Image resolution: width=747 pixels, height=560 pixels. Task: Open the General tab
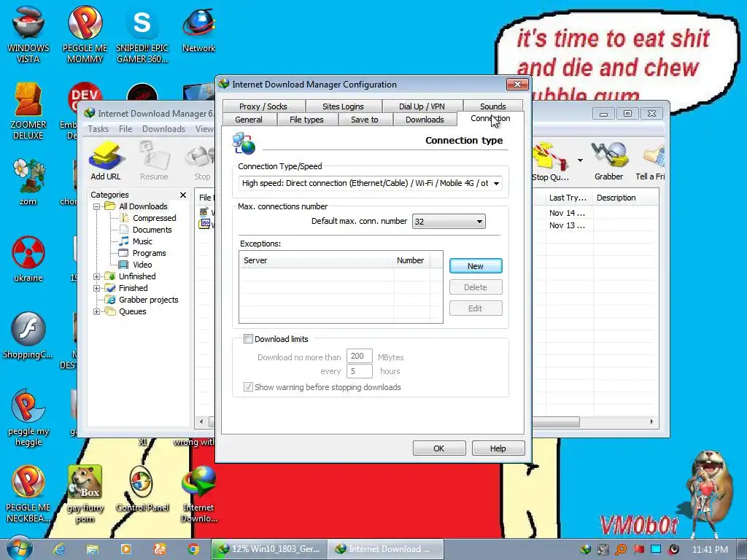point(249,120)
